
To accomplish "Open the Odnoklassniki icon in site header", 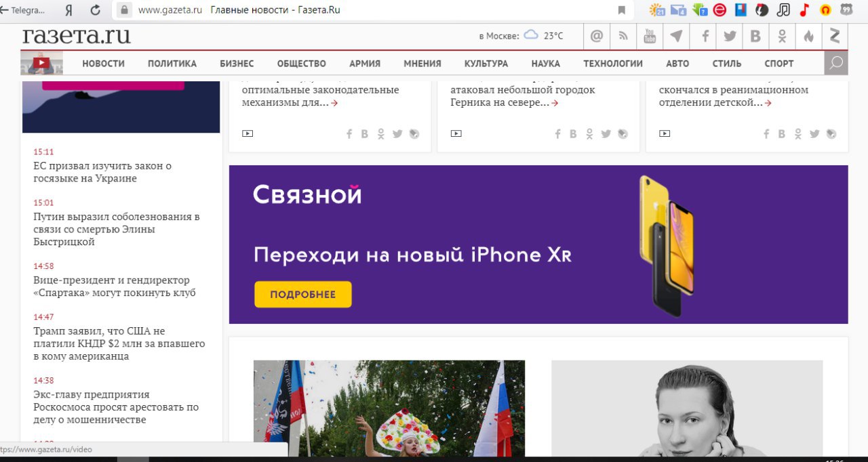I will [782, 36].
